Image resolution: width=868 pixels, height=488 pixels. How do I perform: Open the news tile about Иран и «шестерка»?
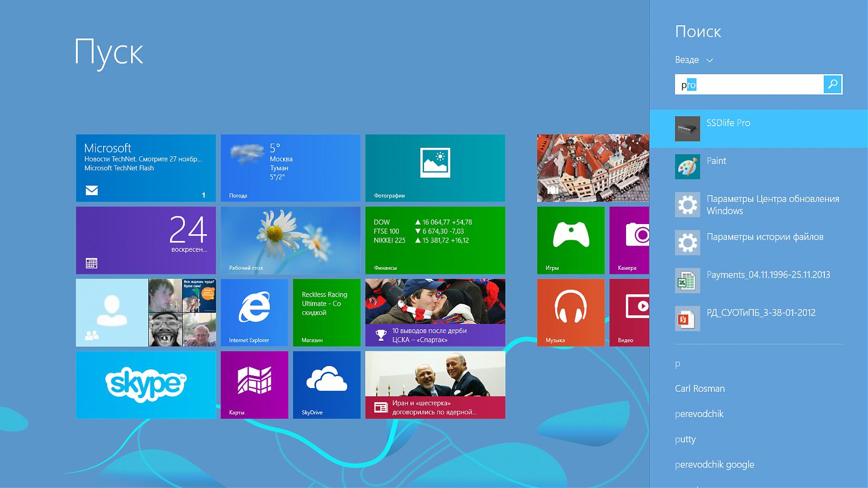pyautogui.click(x=435, y=385)
